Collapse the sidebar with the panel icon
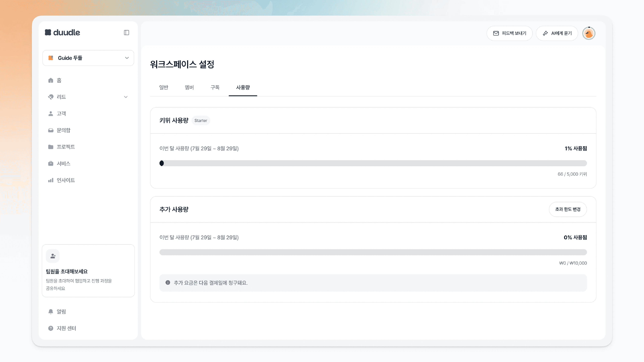The height and width of the screenshot is (362, 644). coord(126,33)
